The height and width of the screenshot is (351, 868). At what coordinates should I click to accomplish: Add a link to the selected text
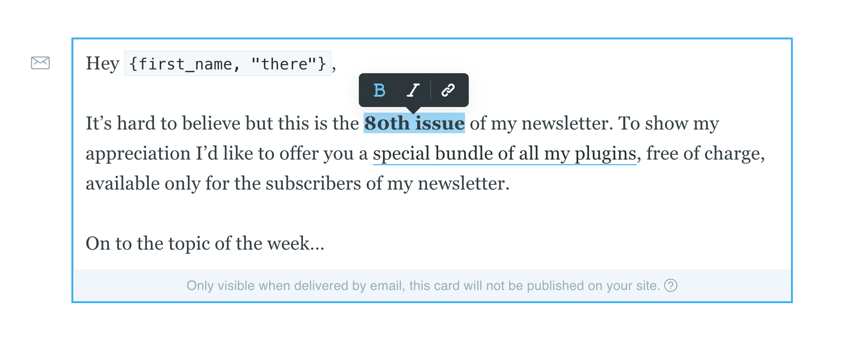[x=448, y=90]
